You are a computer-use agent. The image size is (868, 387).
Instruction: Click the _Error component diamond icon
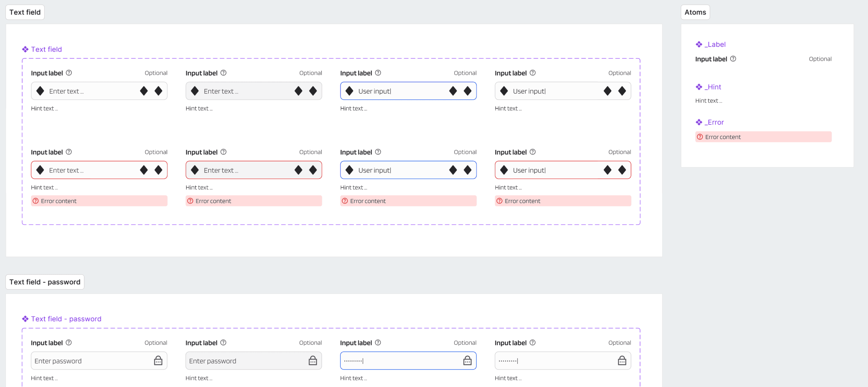[699, 122]
